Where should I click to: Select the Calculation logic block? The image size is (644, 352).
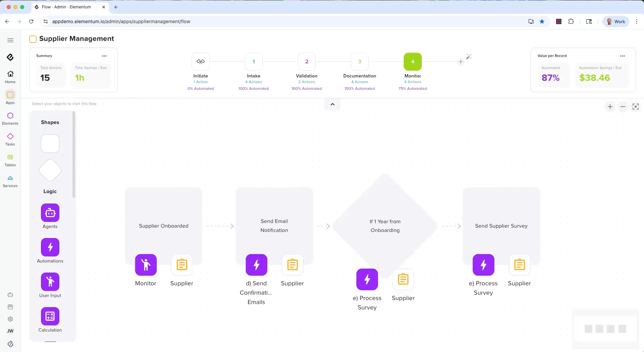50,316
